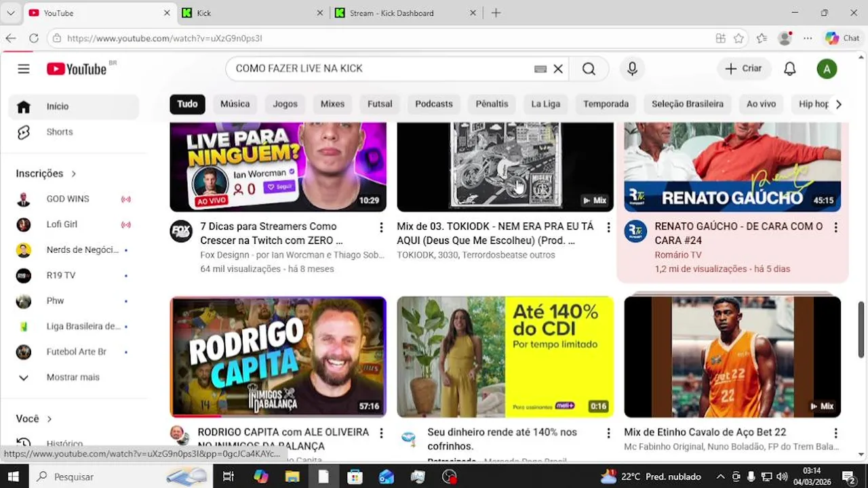This screenshot has height=488, width=868.
Task: Open options for Etinho Cavalo de Aço mix
Action: [835, 433]
